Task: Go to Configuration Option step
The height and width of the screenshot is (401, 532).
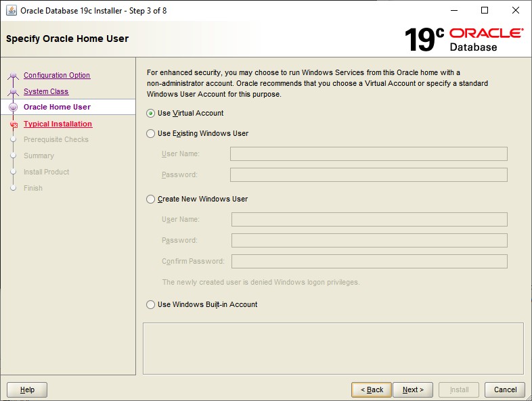Action: (57, 75)
